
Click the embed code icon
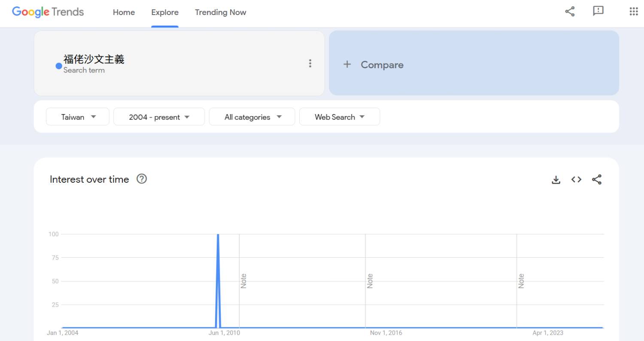pos(576,180)
